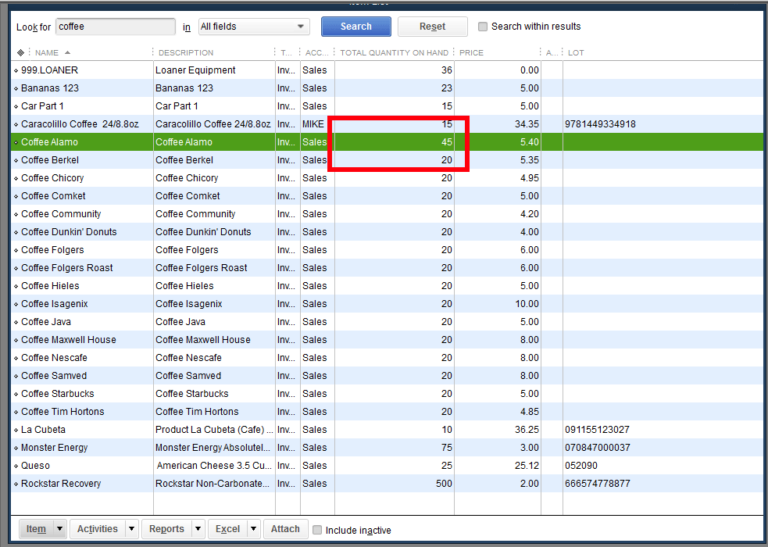Select the Coffee Dunkin' Donuts item name
Viewport: 768px width, 547px height.
pyautogui.click(x=69, y=232)
